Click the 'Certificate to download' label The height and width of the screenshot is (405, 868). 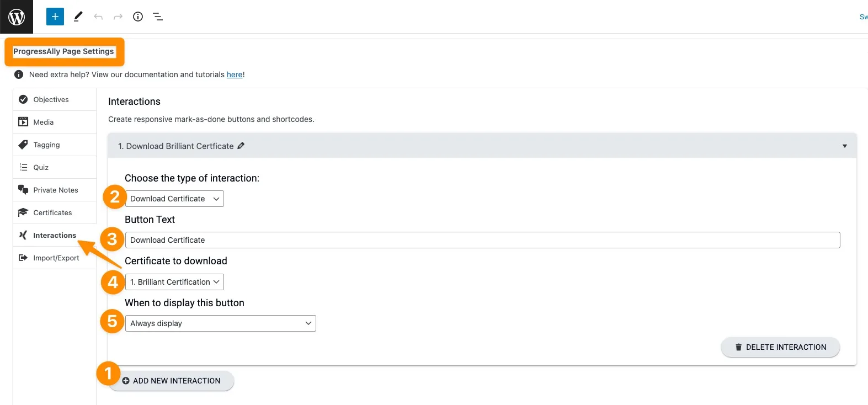176,261
